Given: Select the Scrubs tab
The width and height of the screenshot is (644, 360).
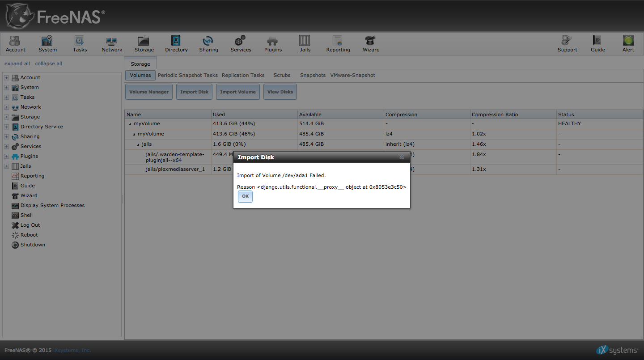Looking at the screenshot, I should (x=282, y=75).
